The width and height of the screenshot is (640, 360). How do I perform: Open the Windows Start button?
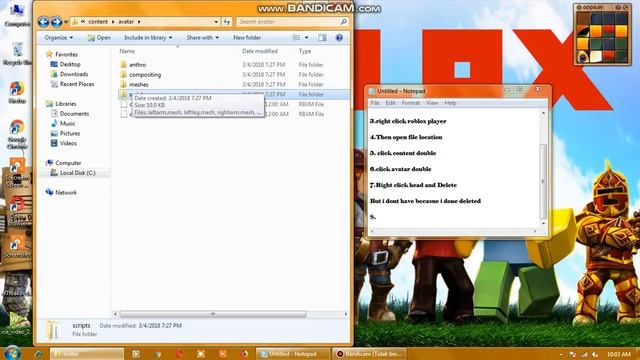point(12,353)
